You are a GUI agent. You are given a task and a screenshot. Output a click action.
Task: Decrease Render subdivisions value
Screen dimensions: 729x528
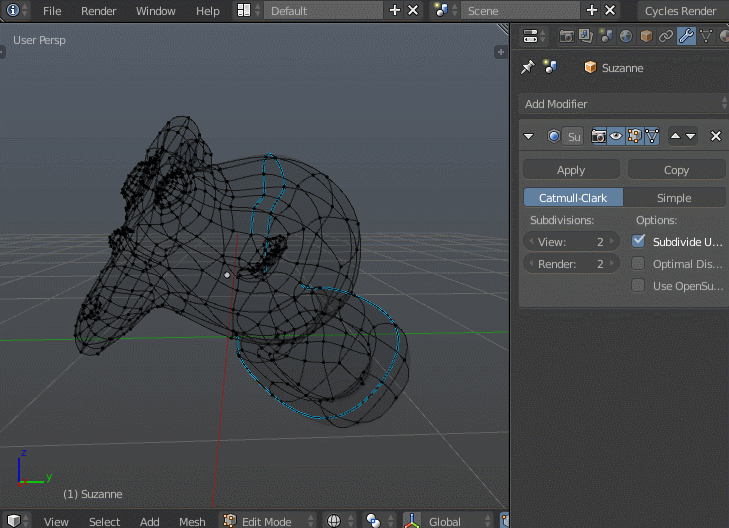[x=531, y=264]
